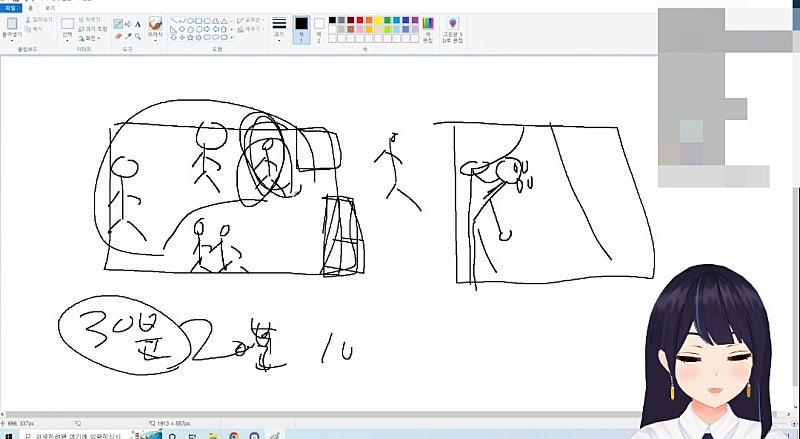Choose the Triangle shape
This screenshot has width=800, height=439.
pos(224,21)
